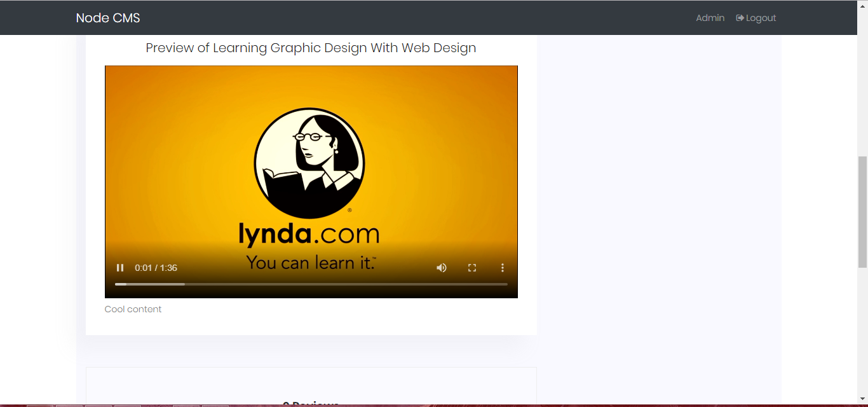Log out via the Logout link
868x407 pixels.
click(756, 18)
